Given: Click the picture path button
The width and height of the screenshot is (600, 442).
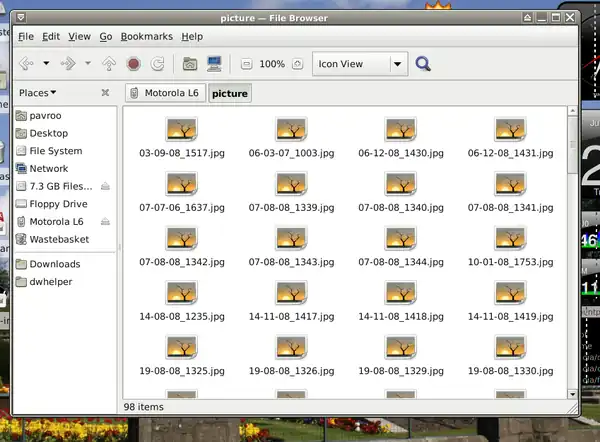Looking at the screenshot, I should 230,93.
